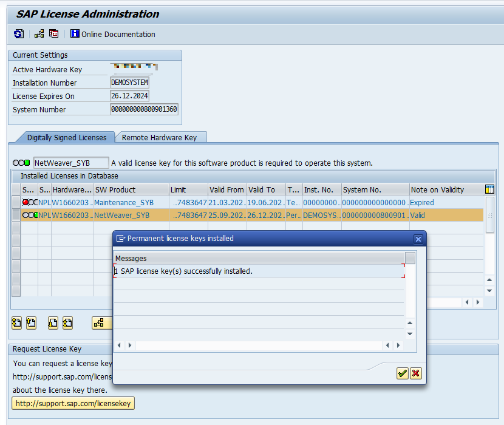Click the NetWeaver_SYB software product field

click(71, 163)
